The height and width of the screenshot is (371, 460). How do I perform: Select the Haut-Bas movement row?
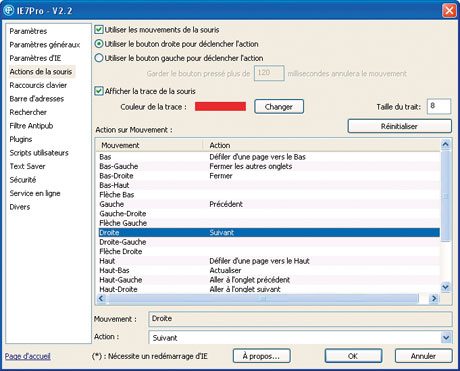click(269, 270)
